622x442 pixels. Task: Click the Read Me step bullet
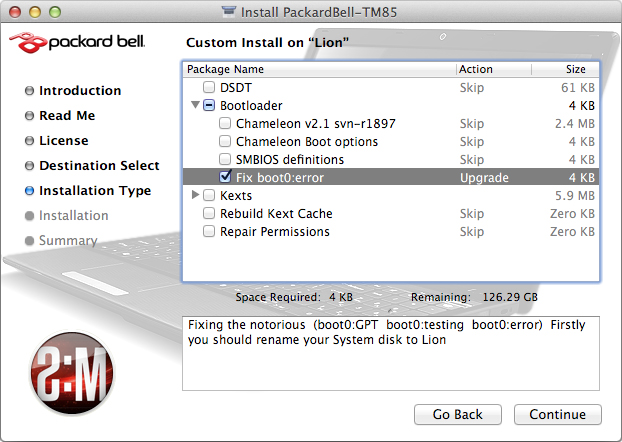[29, 115]
